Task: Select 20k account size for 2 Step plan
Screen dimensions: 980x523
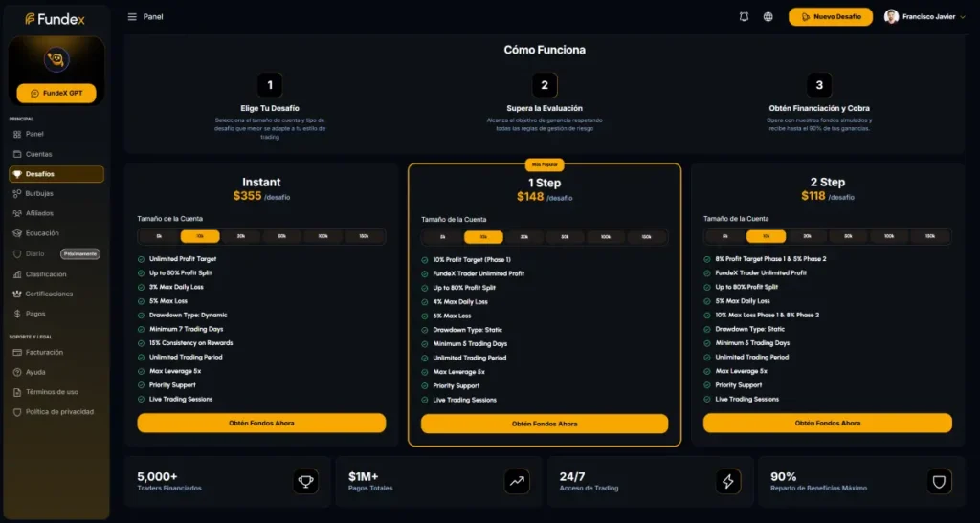Action: pyautogui.click(x=807, y=236)
